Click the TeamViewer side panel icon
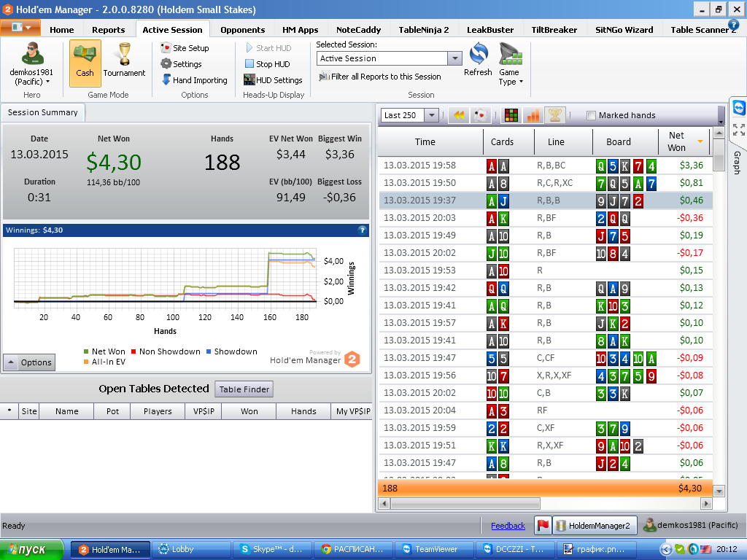The width and height of the screenshot is (747, 560). click(738, 108)
